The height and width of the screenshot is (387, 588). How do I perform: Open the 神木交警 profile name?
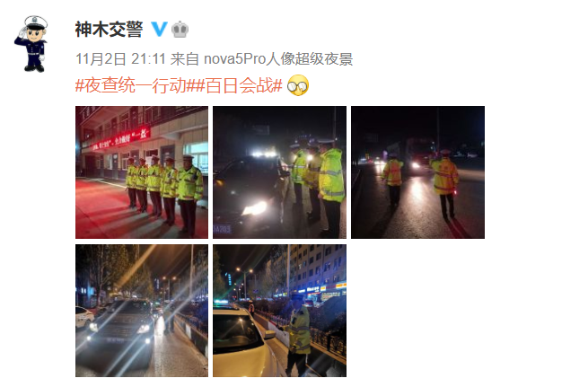(x=109, y=30)
